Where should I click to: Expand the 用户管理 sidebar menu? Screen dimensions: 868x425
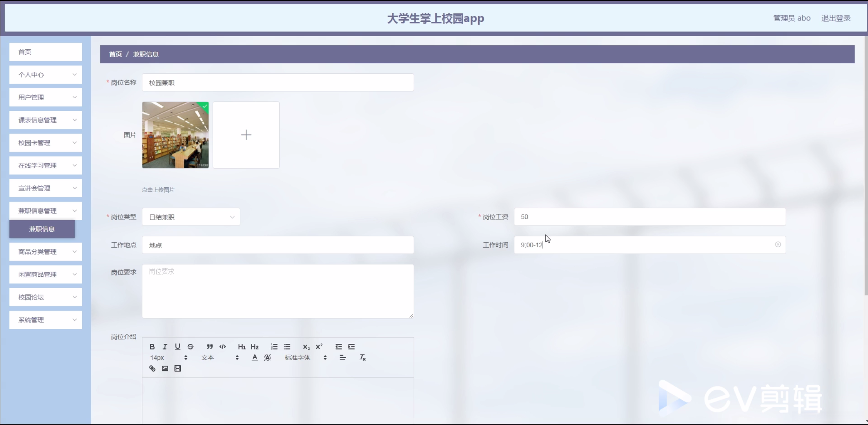(x=46, y=97)
